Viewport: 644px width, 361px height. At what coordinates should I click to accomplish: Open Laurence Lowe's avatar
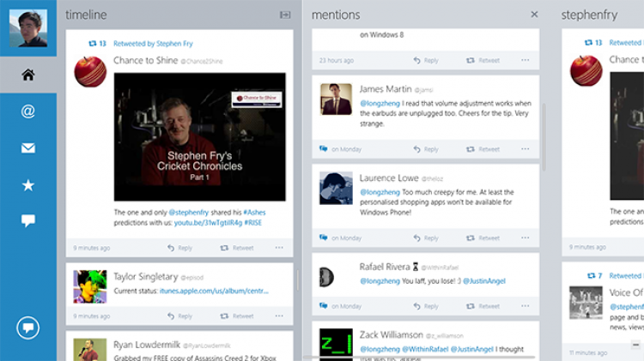click(336, 189)
